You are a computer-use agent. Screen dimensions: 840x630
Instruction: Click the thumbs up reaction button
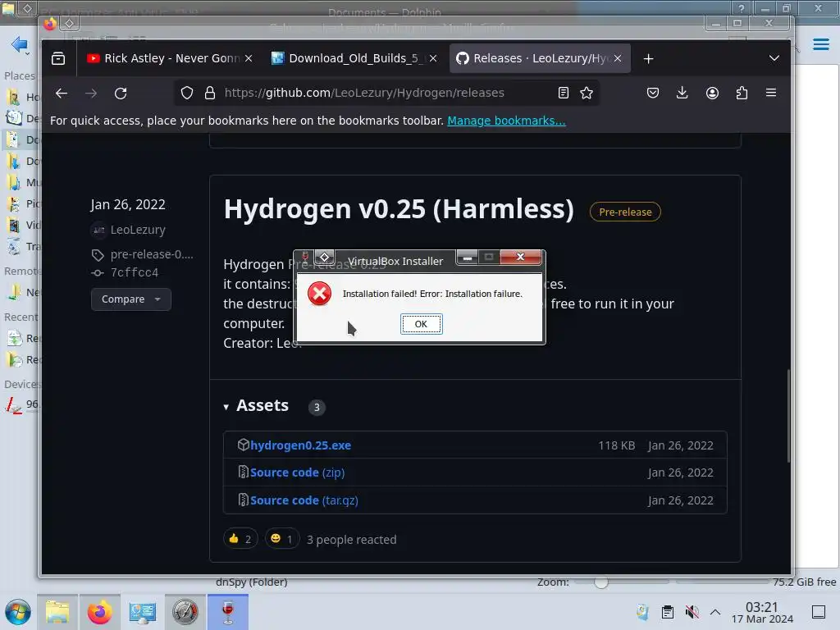click(x=240, y=538)
